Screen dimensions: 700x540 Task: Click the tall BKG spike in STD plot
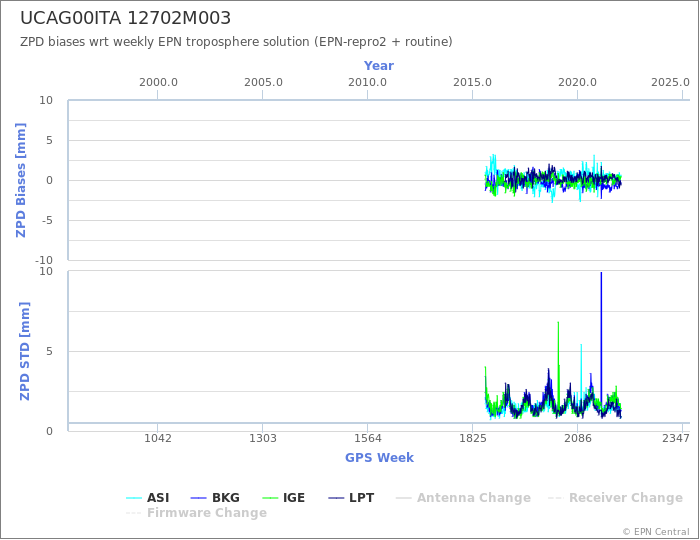tap(601, 335)
